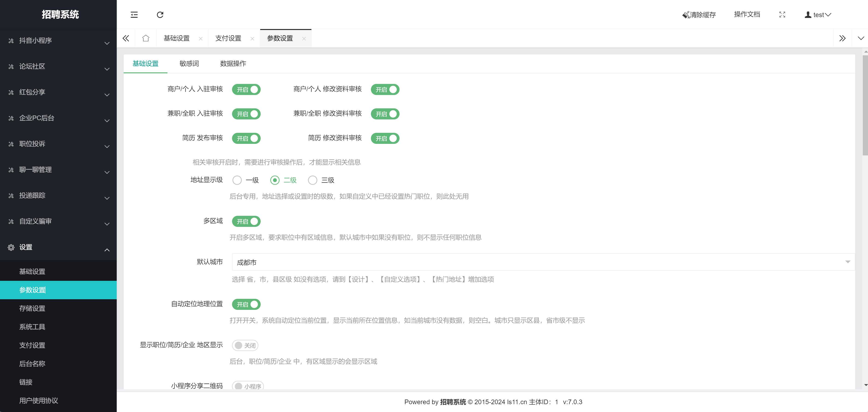This screenshot has width=868, height=412.
Task: Collapse the sidebar with menu fold icon
Action: click(134, 15)
